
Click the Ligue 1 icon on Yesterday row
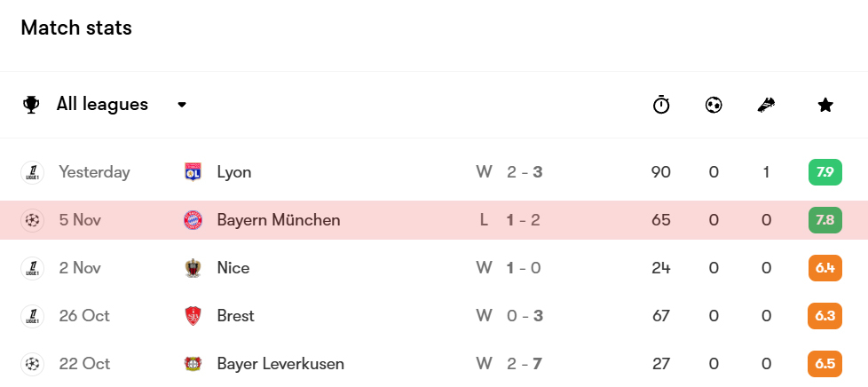tap(32, 172)
